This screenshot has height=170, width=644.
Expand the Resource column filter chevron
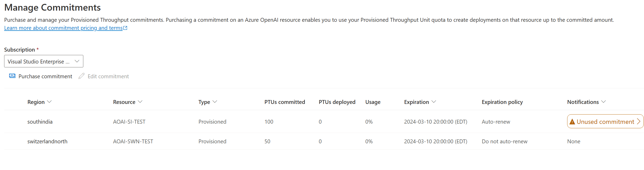pyautogui.click(x=140, y=102)
